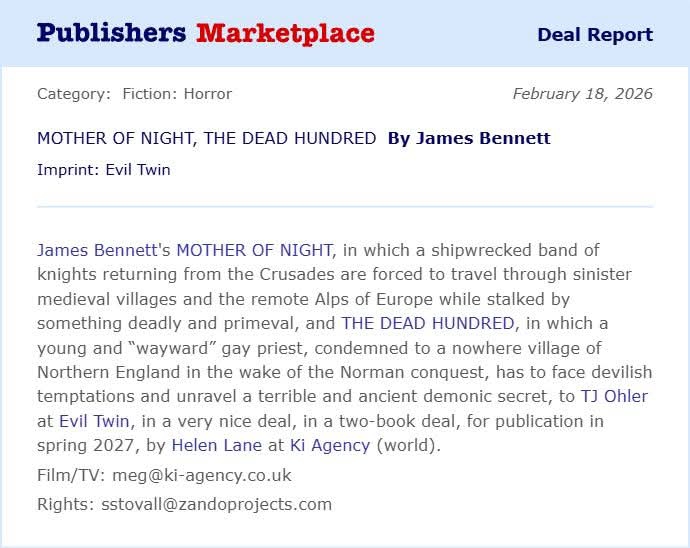Click the (world) territory text
This screenshot has width=690, height=548.
[x=407, y=445]
